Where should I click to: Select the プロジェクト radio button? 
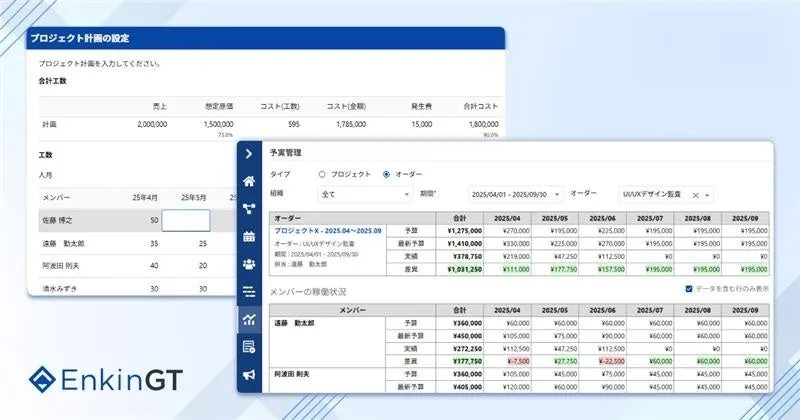pyautogui.click(x=322, y=174)
